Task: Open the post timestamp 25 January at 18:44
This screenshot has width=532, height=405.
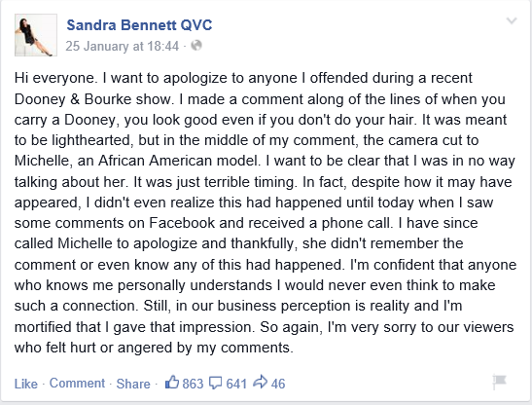Action: (122, 46)
